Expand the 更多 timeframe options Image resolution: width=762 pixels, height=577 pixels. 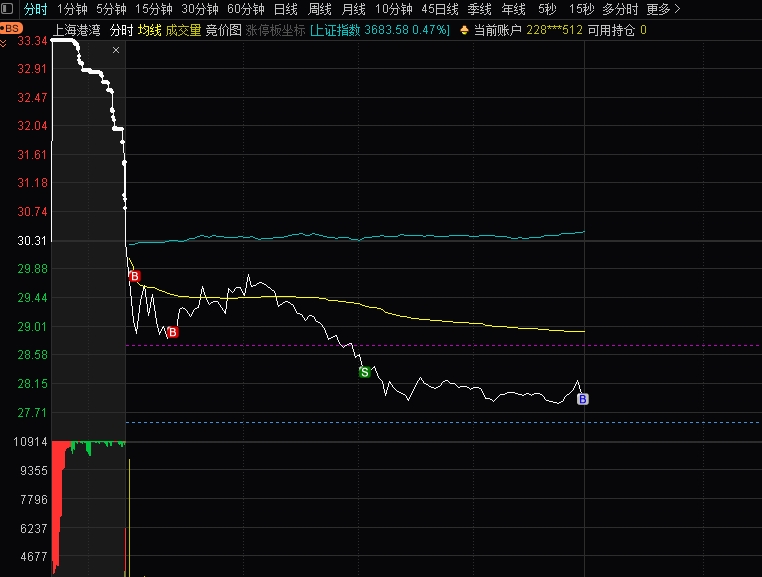(x=663, y=9)
